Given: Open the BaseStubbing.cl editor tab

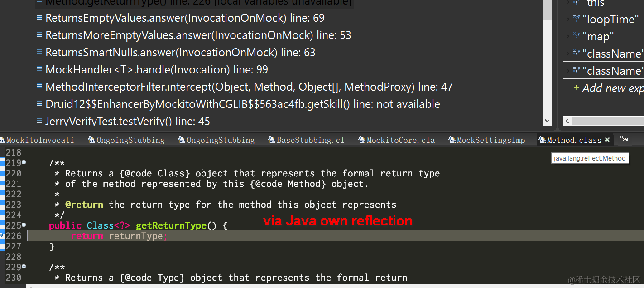Looking at the screenshot, I should click(307, 140).
